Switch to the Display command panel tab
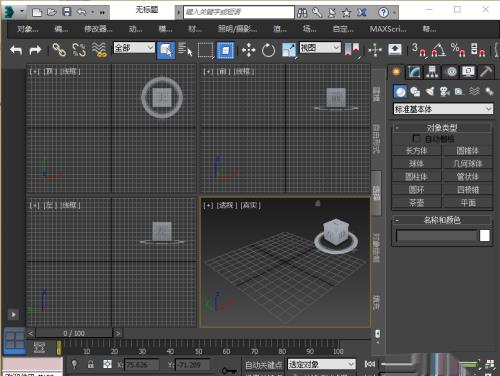Image resolution: width=500 pixels, height=376 pixels. pos(468,72)
